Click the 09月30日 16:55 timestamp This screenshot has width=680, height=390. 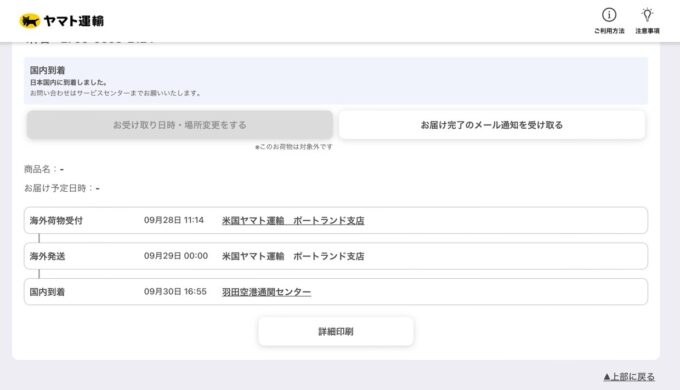[175, 292]
